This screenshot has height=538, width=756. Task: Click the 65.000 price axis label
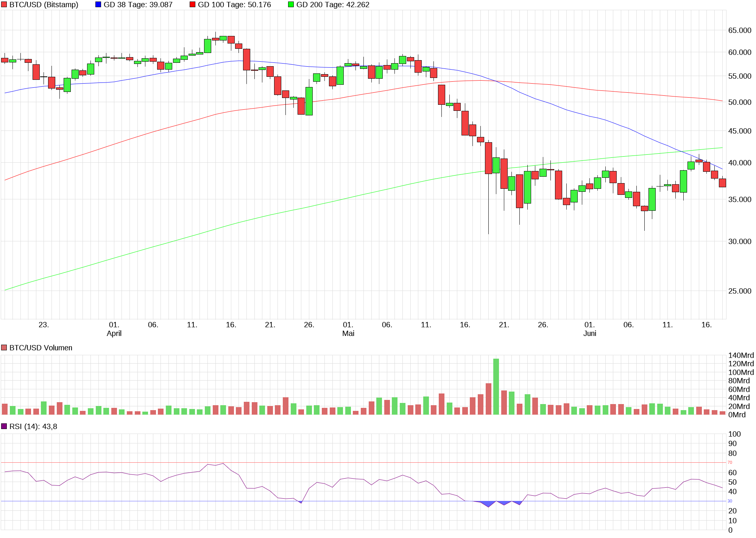739,30
